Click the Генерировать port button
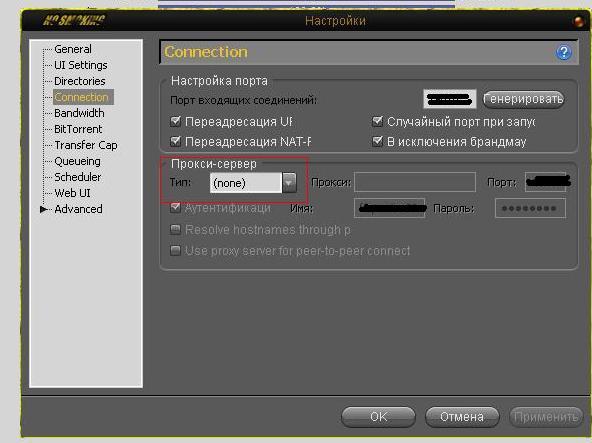592x443 pixels. (524, 99)
